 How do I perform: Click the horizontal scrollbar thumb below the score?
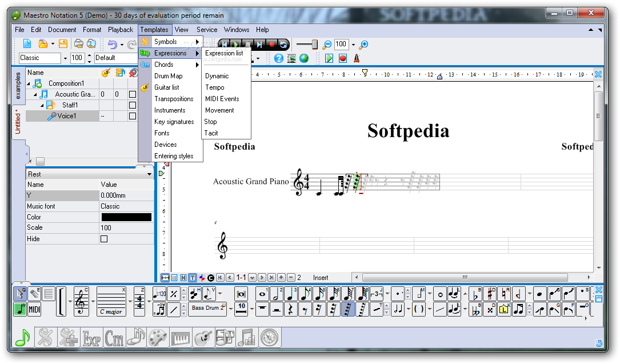coord(465,278)
